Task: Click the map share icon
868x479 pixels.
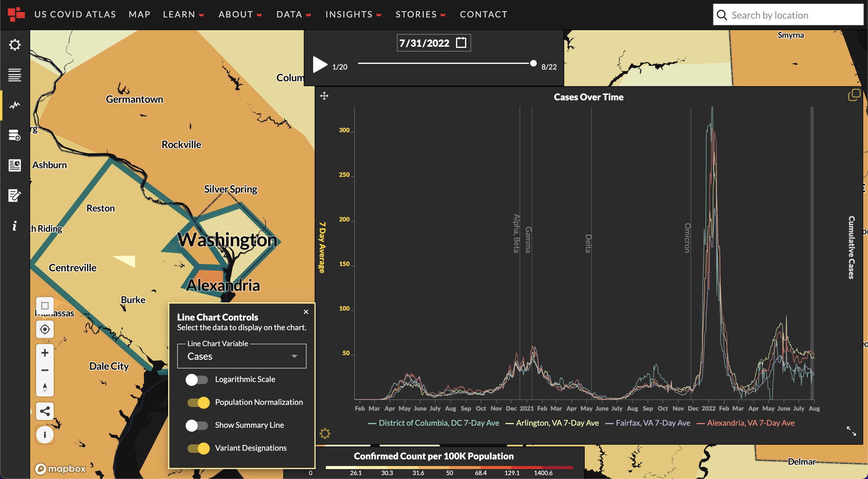Action: pos(45,411)
